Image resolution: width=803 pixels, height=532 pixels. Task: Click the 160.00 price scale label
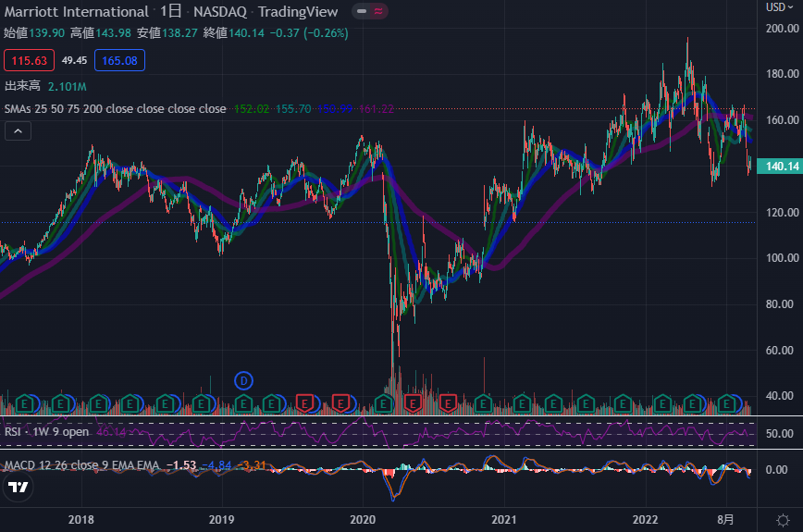(782, 119)
